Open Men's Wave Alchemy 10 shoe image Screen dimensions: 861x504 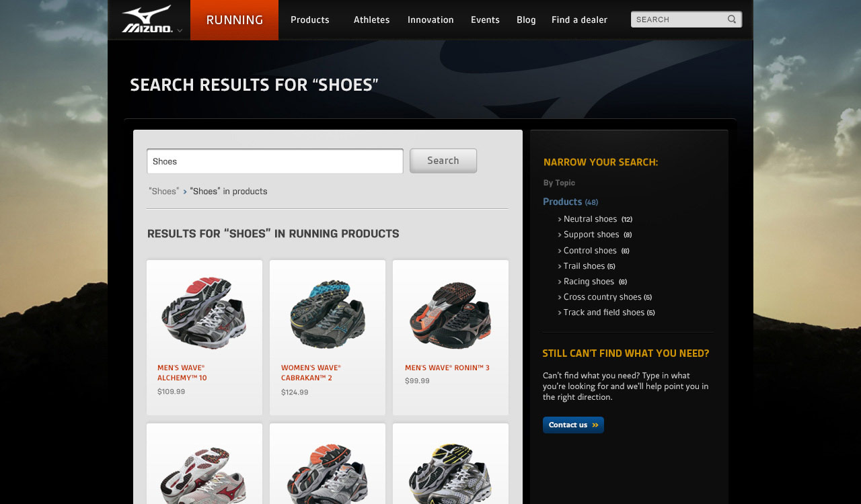tap(204, 312)
